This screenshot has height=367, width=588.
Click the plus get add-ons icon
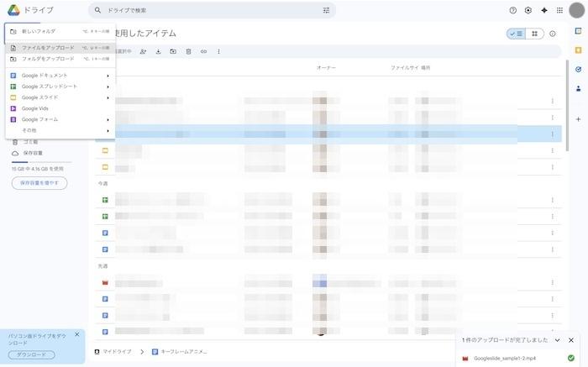pyautogui.click(x=578, y=119)
